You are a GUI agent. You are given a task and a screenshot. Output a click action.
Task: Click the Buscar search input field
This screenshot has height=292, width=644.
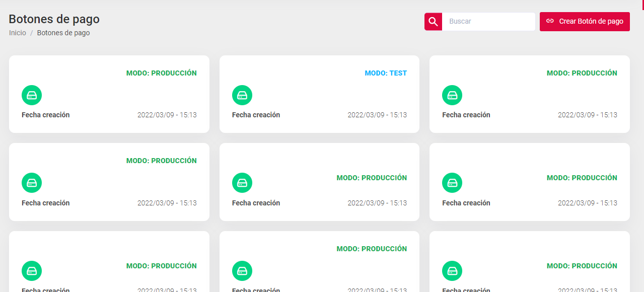click(488, 22)
